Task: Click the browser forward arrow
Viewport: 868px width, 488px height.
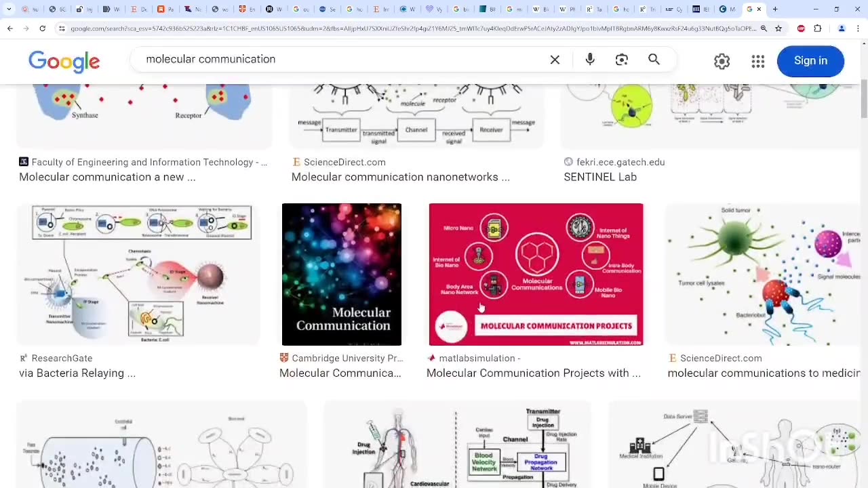Action: [x=26, y=28]
